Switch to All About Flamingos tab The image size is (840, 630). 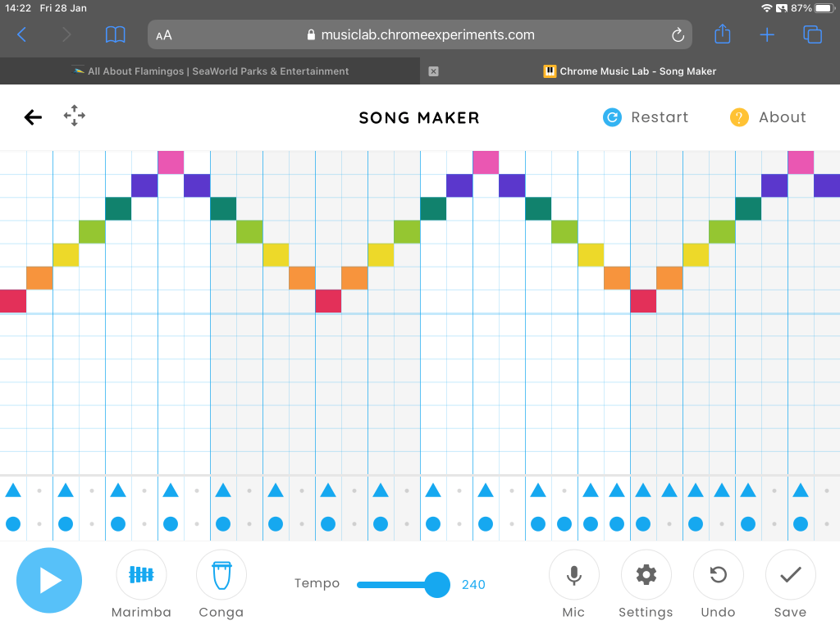[x=210, y=71]
